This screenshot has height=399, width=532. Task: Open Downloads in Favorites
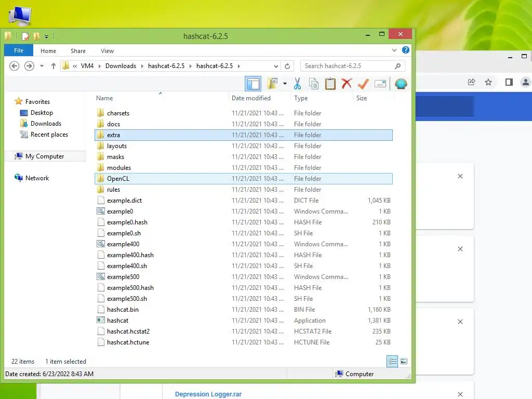pos(46,124)
